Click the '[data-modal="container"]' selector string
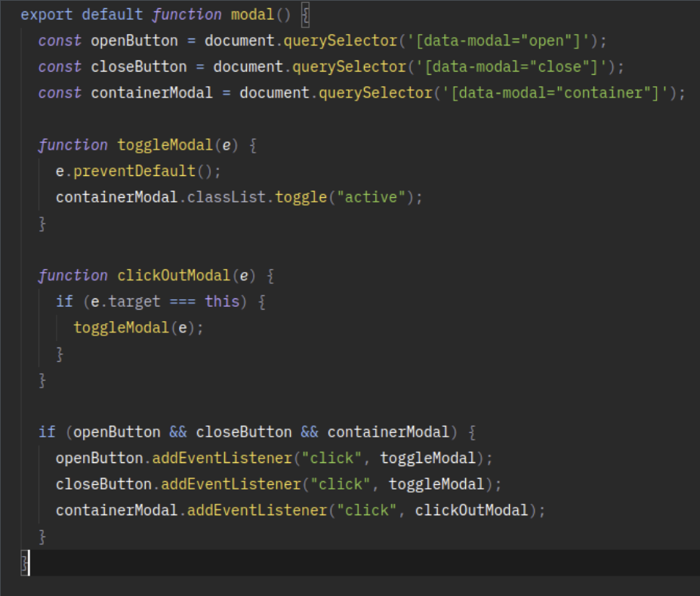Image resolution: width=700 pixels, height=596 pixels. pyautogui.click(x=575, y=93)
